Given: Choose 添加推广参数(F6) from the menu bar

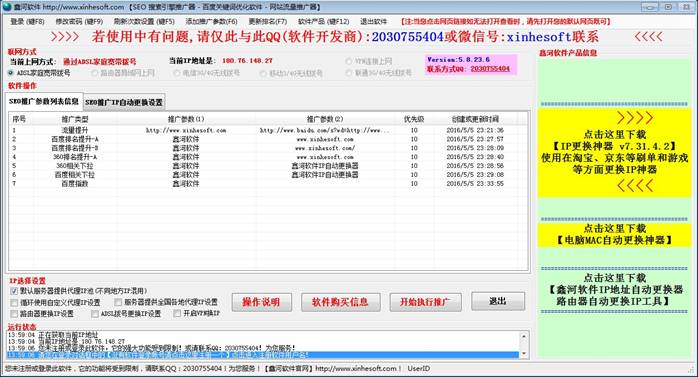Looking at the screenshot, I should coord(211,21).
